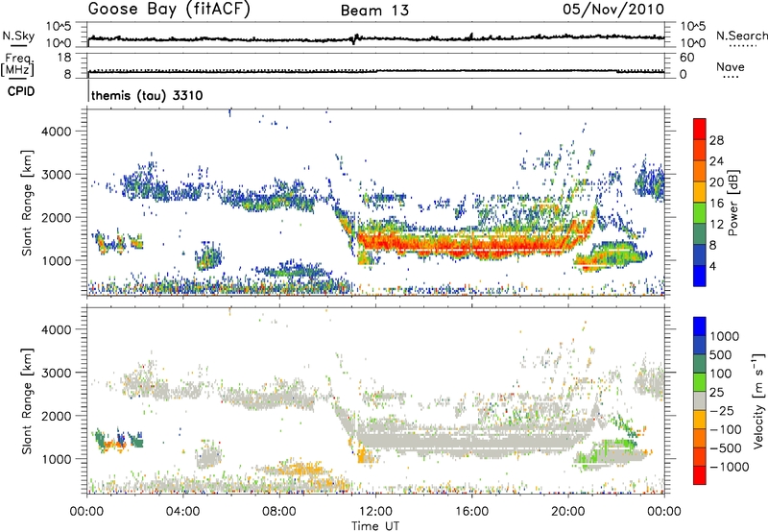Viewport: 768px width, 532px height.
Task: Click the Power panel 'Slant Range [km]' label
Action: click(x=27, y=203)
